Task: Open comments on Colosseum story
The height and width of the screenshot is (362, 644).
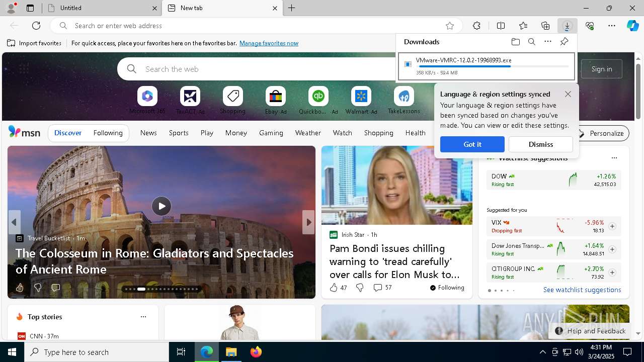Action: (56, 288)
